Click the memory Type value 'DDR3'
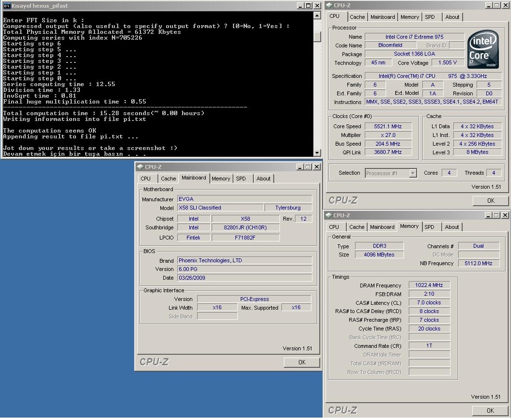Screen dimensions: 511x420 [x=379, y=246]
